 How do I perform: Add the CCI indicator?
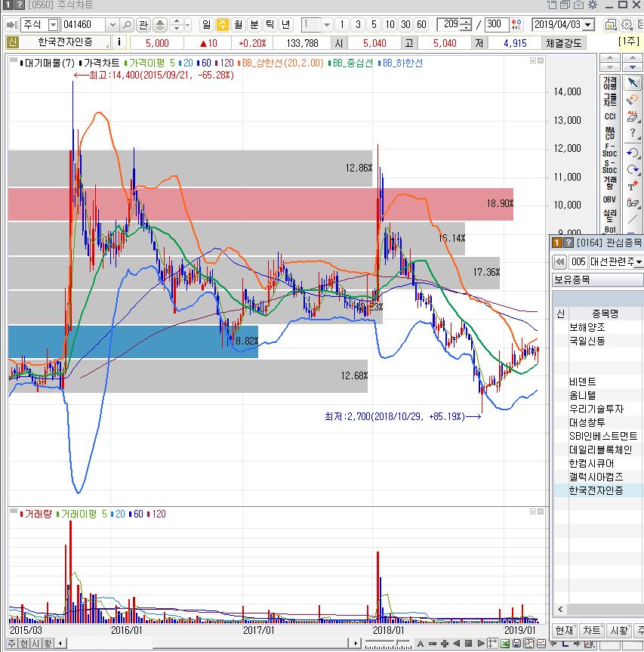click(x=609, y=116)
